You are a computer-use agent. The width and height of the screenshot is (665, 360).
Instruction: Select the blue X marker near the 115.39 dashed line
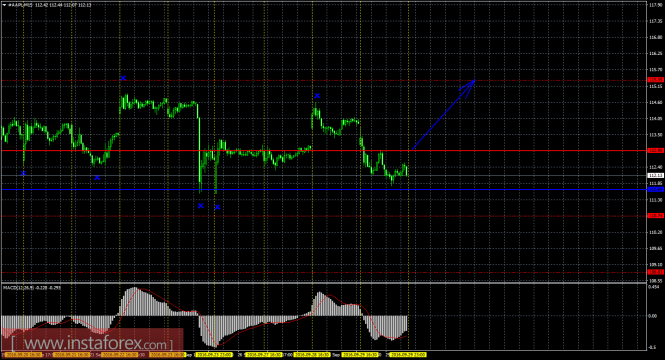click(x=123, y=78)
